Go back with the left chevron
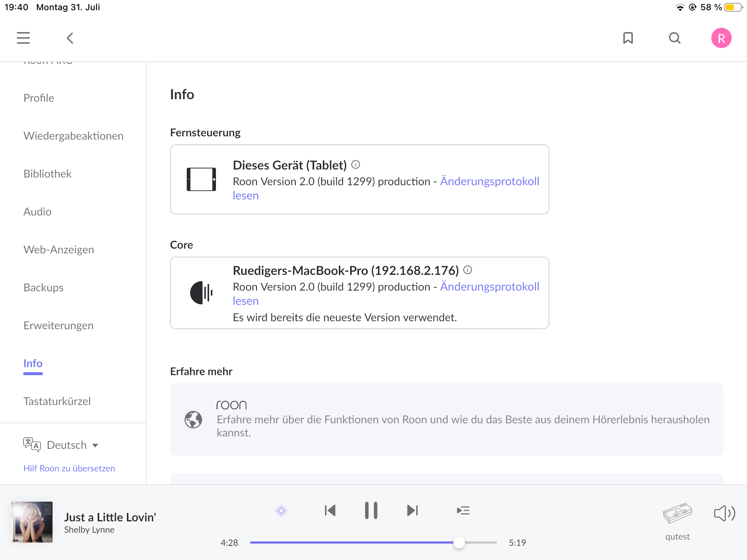The height and width of the screenshot is (560, 747). (x=70, y=38)
